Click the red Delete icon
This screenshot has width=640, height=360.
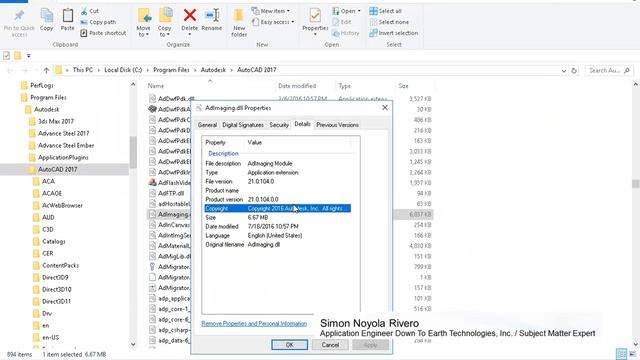click(189, 16)
